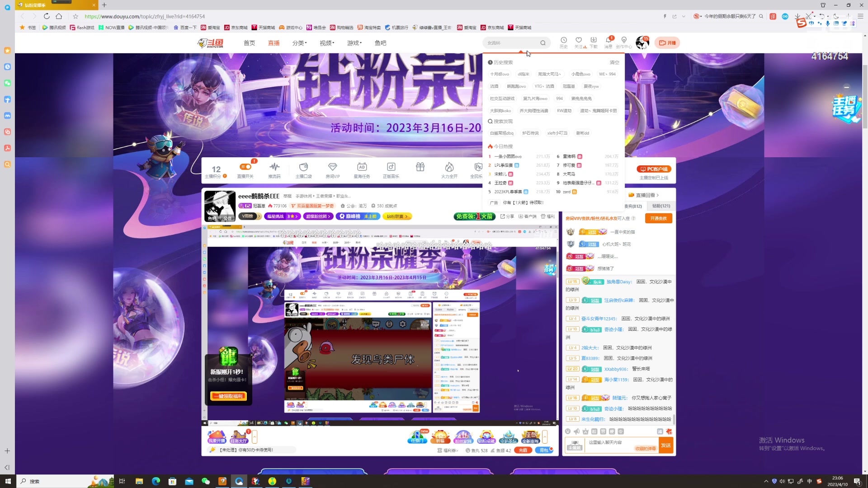Screen dimensions: 868x488
Task: Click the 分享 share icon
Action: point(507,216)
